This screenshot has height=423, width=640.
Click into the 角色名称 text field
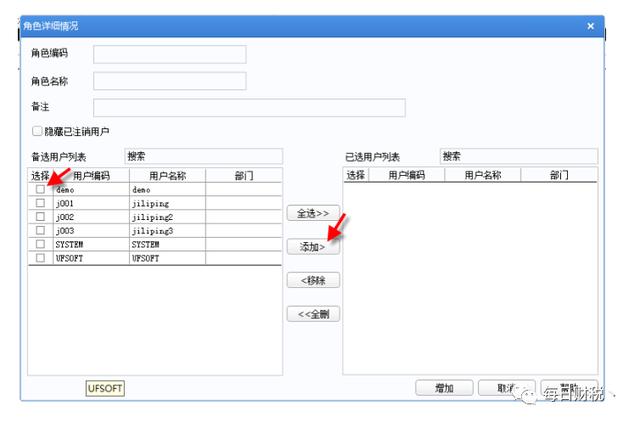pyautogui.click(x=169, y=81)
